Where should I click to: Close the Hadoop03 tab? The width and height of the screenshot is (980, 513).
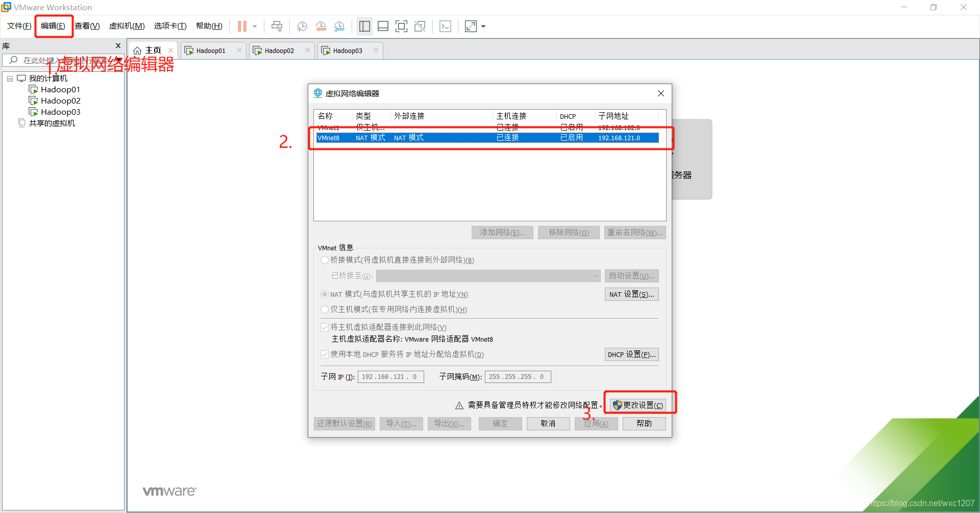click(x=376, y=50)
